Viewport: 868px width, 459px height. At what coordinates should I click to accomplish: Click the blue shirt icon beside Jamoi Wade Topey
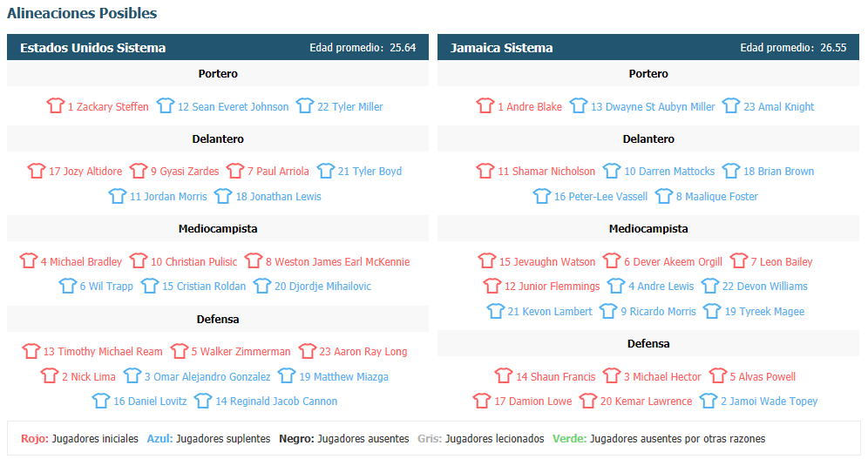pyautogui.click(x=709, y=401)
